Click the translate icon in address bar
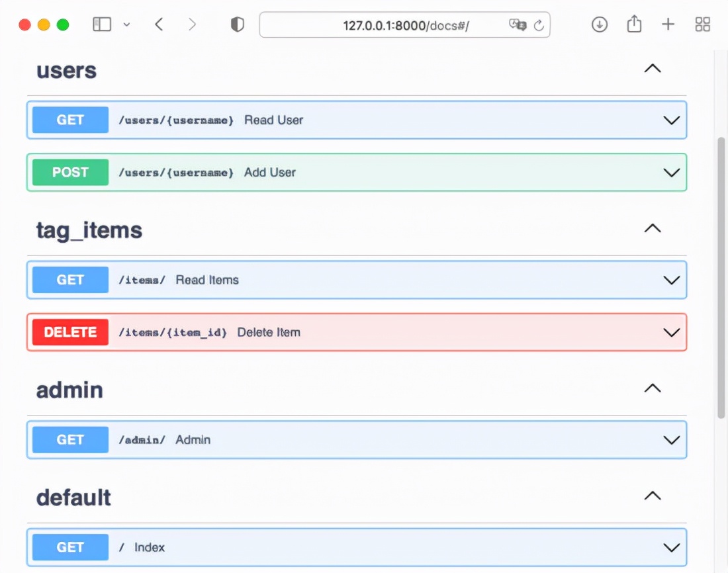 pyautogui.click(x=517, y=25)
